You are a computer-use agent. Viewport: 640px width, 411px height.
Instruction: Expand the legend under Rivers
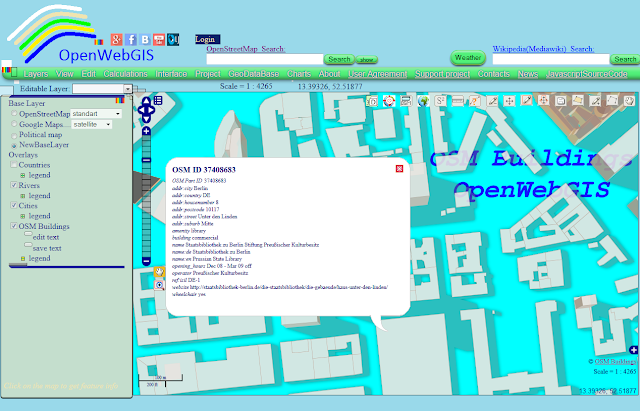[23, 196]
